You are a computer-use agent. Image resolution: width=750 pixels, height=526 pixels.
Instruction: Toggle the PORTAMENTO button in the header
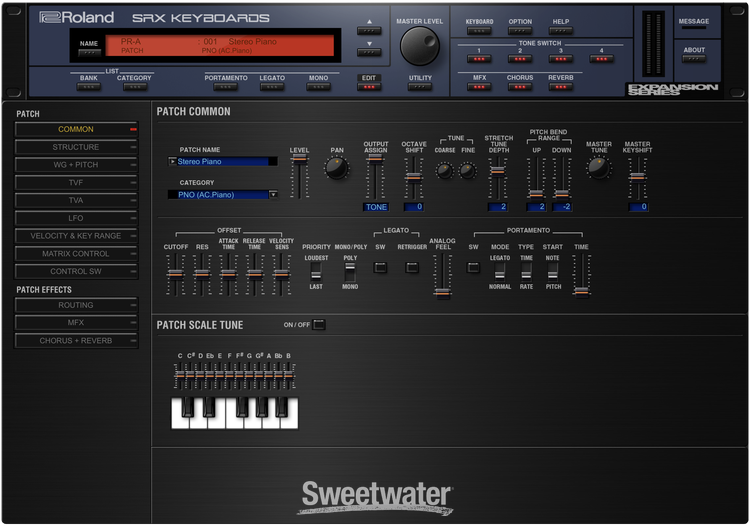click(x=226, y=87)
